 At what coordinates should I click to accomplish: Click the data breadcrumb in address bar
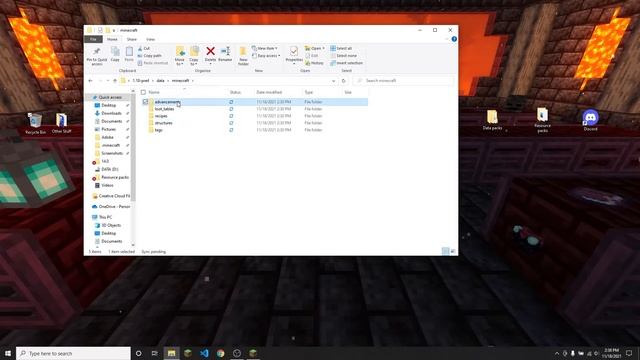[160, 81]
